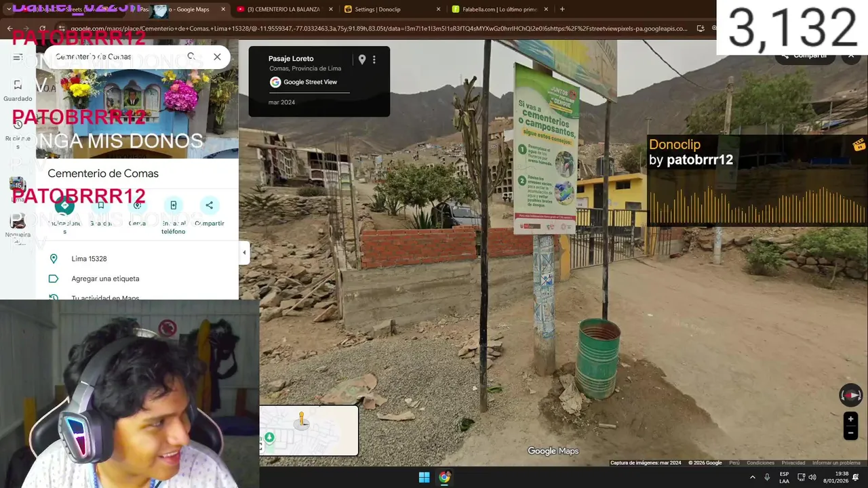This screenshot has height=488, width=868.
Task: Open the ESP LAA language switcher
Action: point(784,477)
